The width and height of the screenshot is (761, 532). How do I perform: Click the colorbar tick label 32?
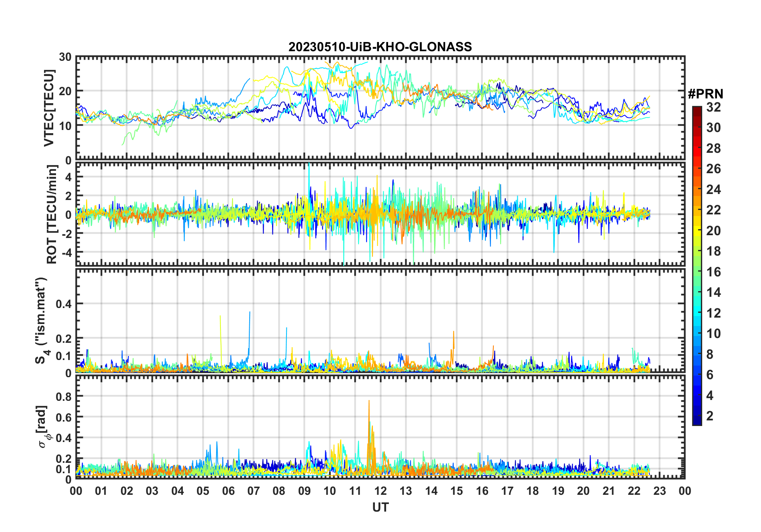point(713,107)
